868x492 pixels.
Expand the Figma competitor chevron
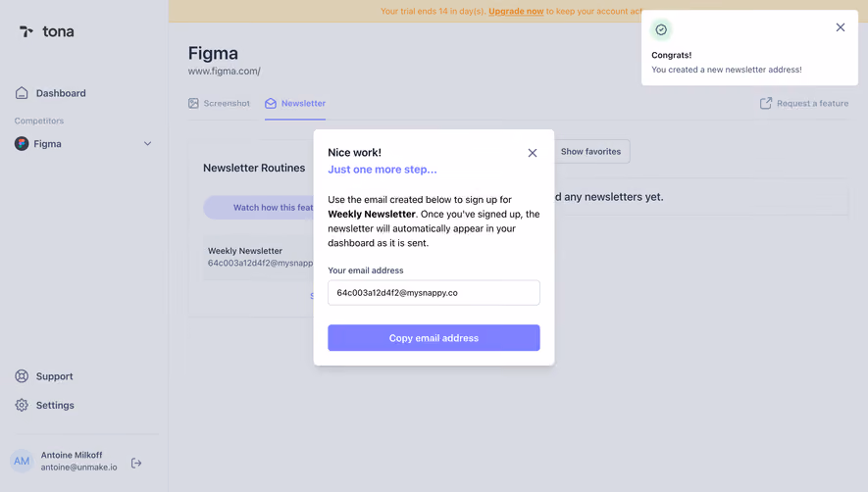click(x=148, y=144)
